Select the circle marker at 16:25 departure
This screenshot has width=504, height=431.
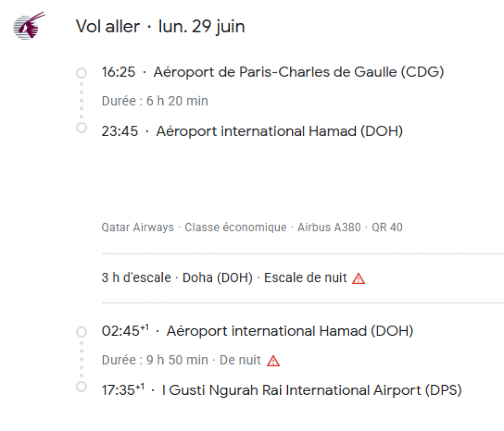coord(81,73)
